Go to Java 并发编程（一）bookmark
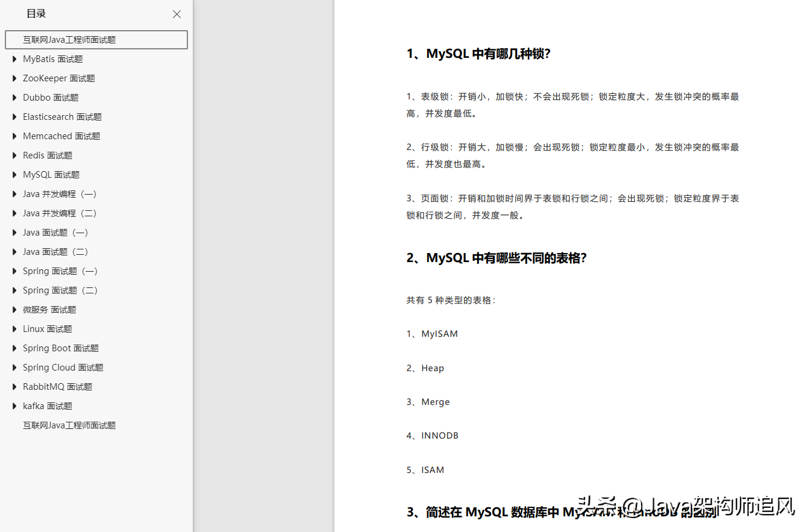The image size is (811, 532). (60, 194)
